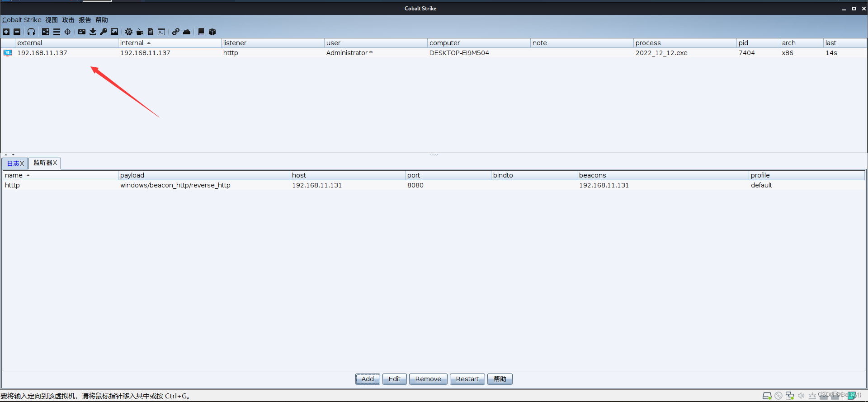This screenshot has height=402, width=868.
Task: Open the 帮助 menu in menu bar
Action: 102,20
